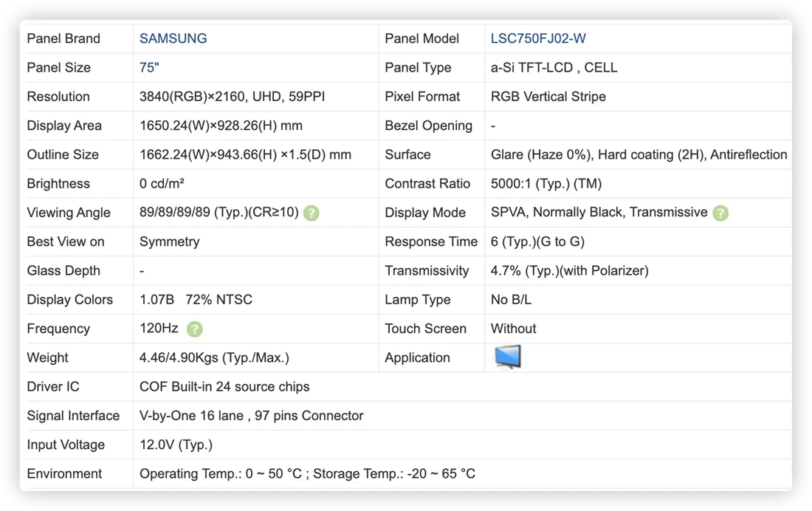Click the 'Bezel Opening' label
The width and height of the screenshot is (812, 511).
[x=428, y=126]
